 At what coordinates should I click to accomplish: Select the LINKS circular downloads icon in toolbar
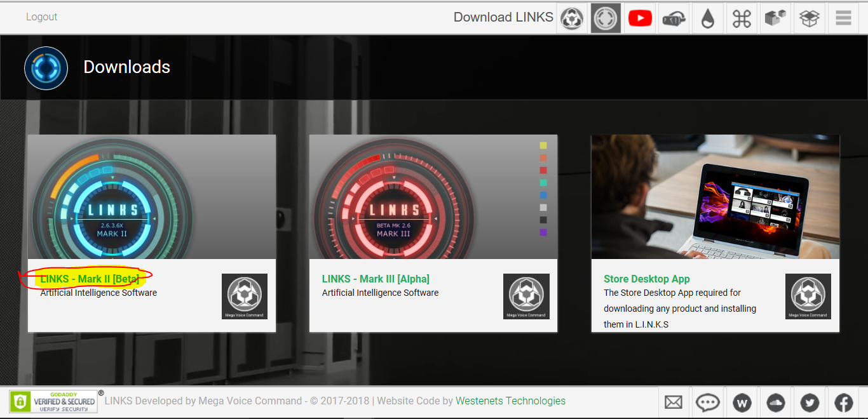pos(606,18)
